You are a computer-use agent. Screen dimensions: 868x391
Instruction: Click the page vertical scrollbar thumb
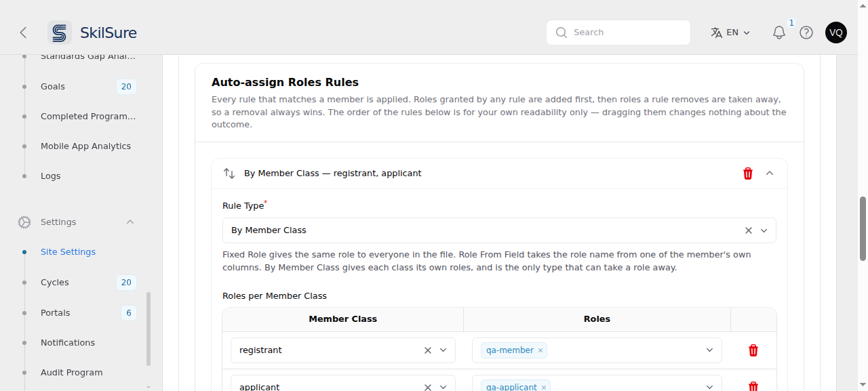coord(863,228)
